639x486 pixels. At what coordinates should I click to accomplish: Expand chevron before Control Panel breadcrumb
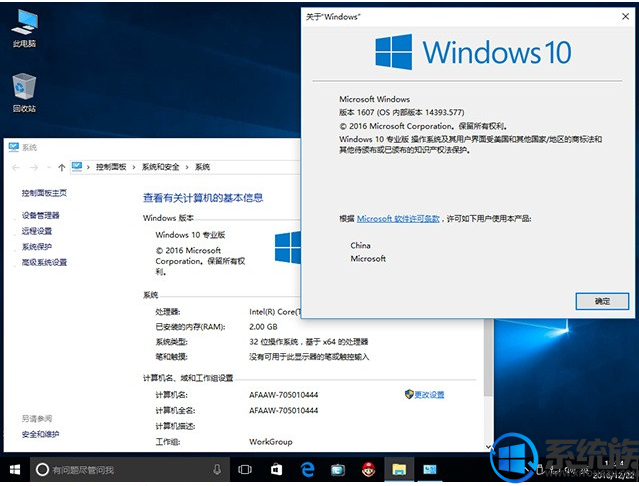point(88,167)
